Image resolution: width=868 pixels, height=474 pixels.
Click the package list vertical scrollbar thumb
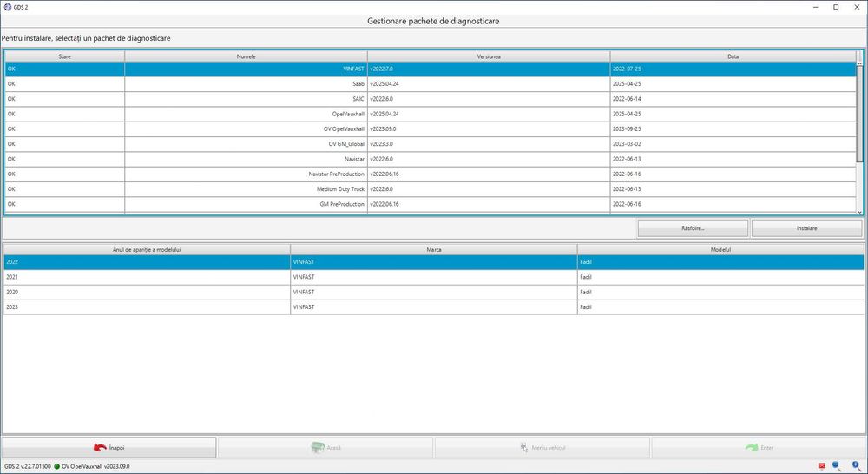(859, 115)
